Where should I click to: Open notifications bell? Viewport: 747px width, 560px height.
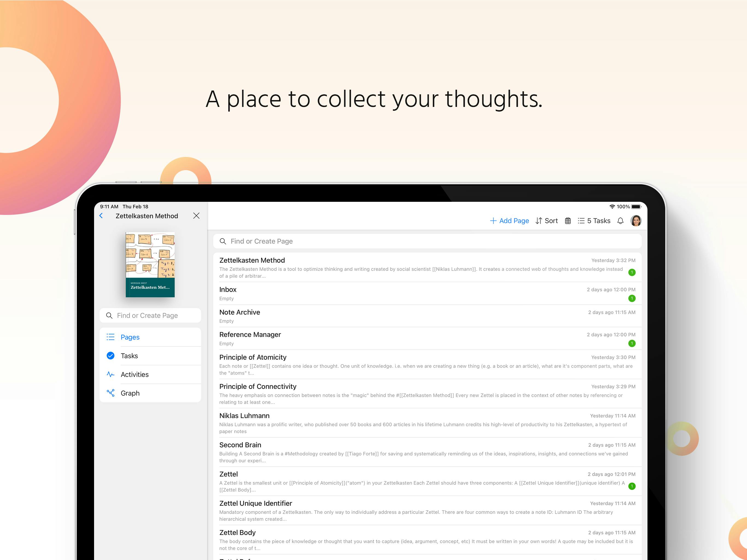pyautogui.click(x=620, y=221)
